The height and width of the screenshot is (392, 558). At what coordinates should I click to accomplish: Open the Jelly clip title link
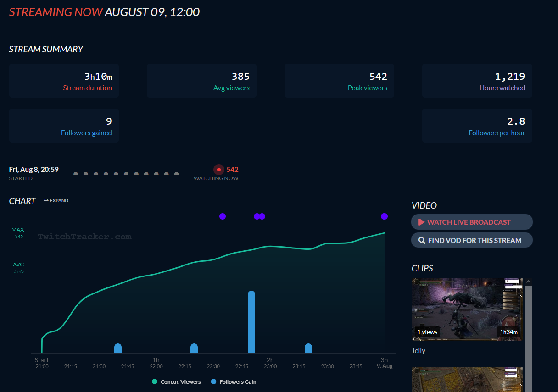click(418, 351)
